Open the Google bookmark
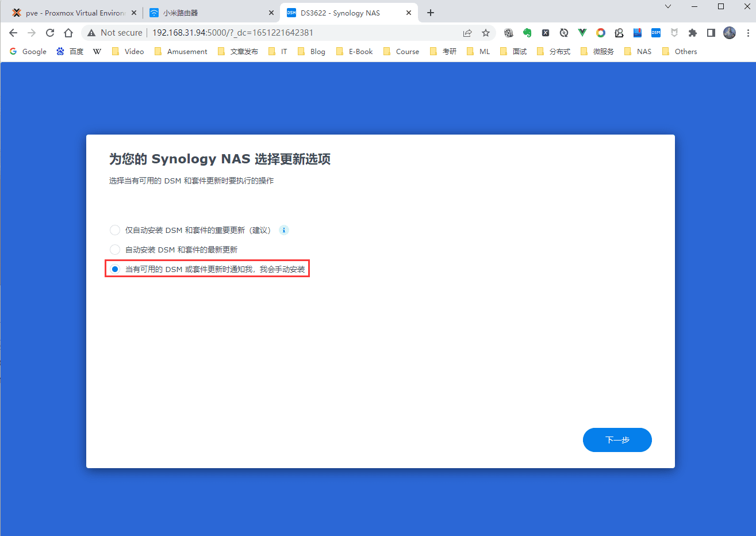This screenshot has height=536, width=756. [x=28, y=52]
